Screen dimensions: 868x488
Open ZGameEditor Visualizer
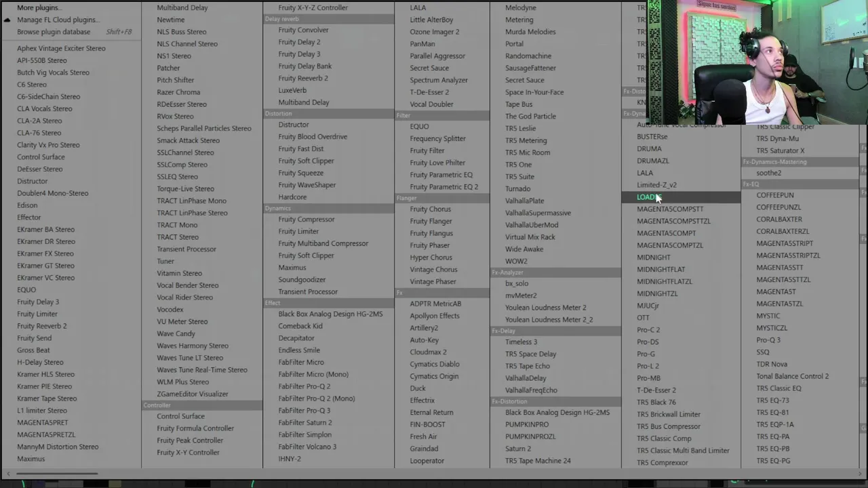[193, 394]
